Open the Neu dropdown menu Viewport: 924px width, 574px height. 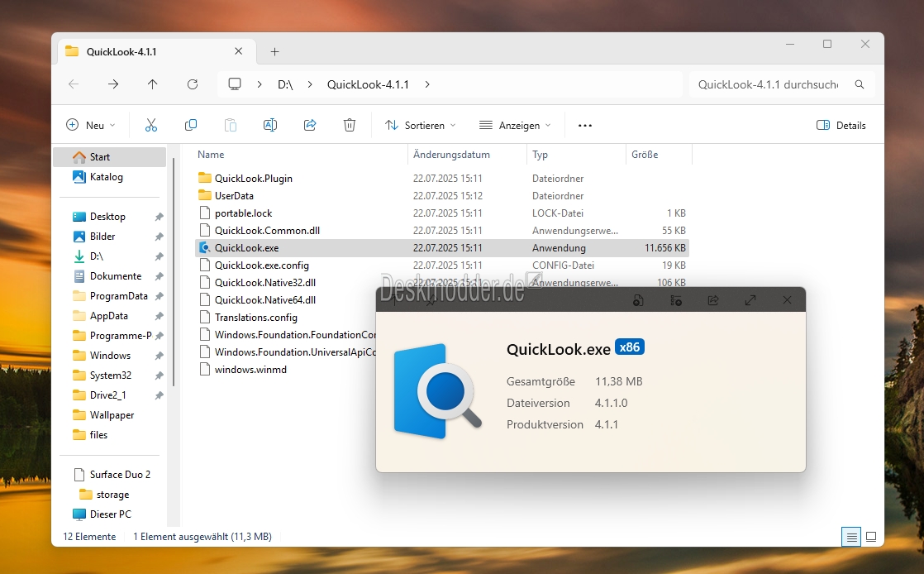(x=91, y=125)
